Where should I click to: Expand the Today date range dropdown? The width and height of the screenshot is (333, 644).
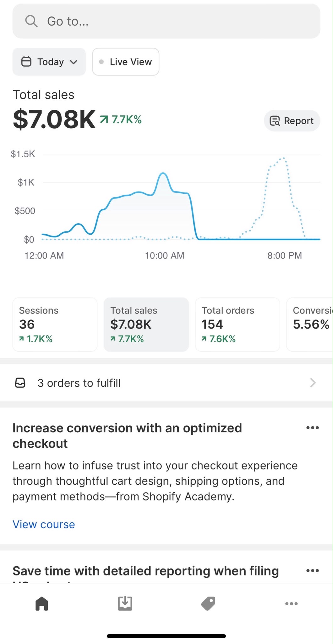tap(49, 62)
